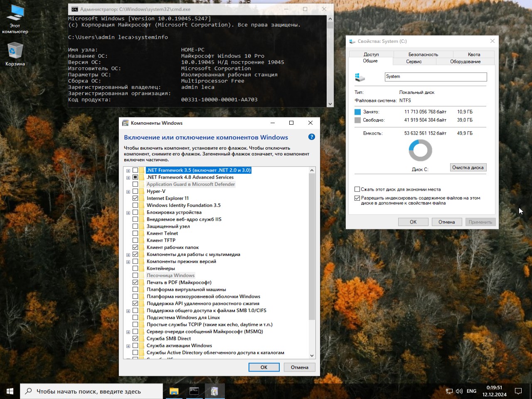Click the Компоненты Windows title bar icon
Image resolution: width=532 pixels, height=399 pixels.
pos(125,123)
